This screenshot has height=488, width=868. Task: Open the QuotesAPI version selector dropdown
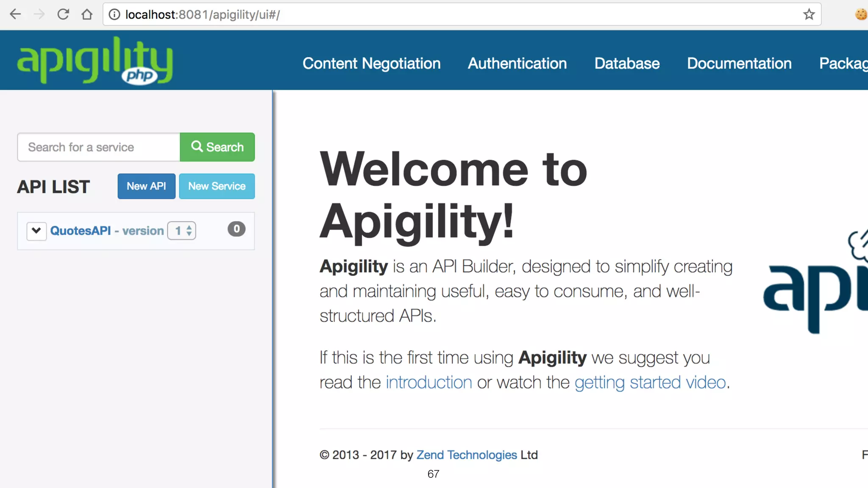click(182, 231)
